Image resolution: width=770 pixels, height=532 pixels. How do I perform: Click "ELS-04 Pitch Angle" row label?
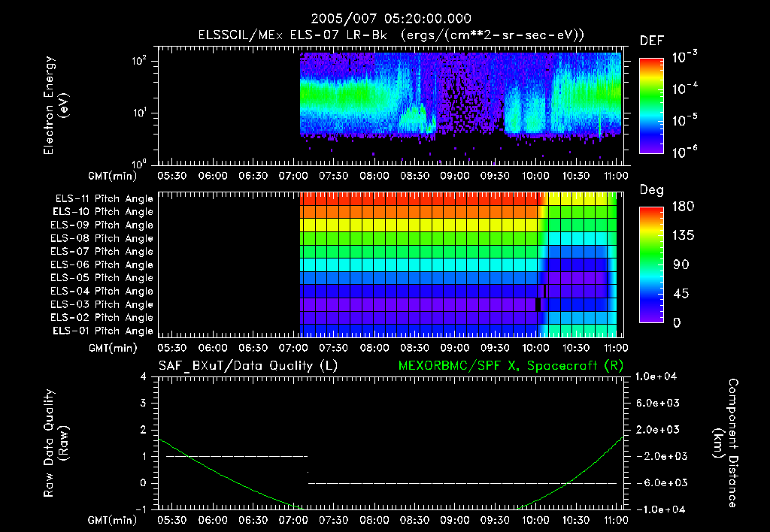click(x=102, y=291)
